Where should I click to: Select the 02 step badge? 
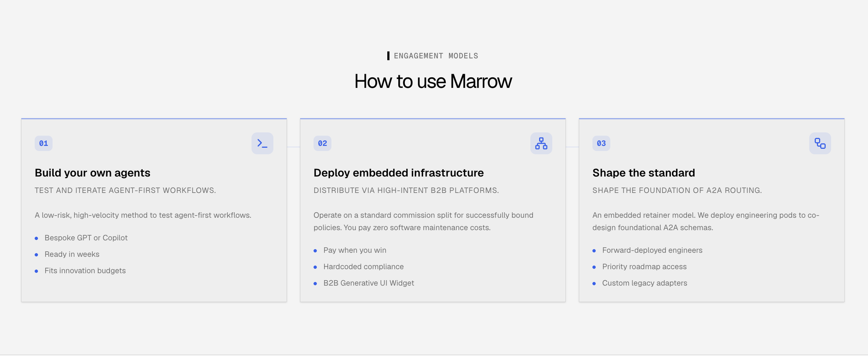tap(322, 143)
